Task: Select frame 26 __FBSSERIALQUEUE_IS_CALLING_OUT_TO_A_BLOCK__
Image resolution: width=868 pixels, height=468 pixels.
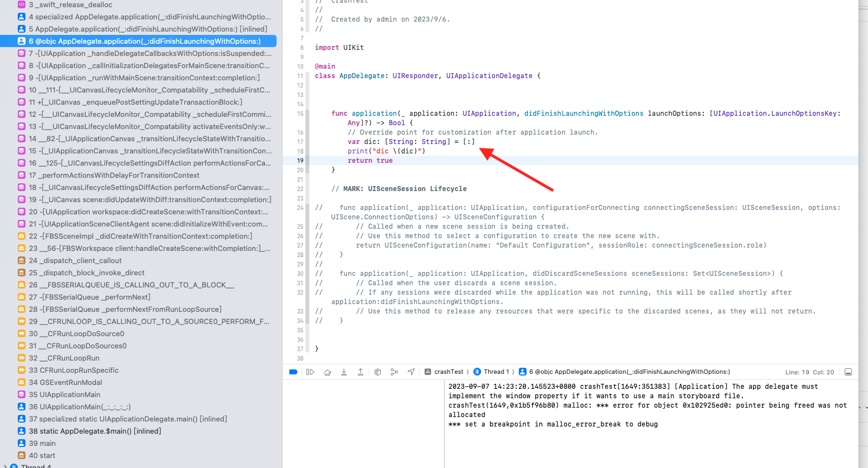Action: click(139, 285)
